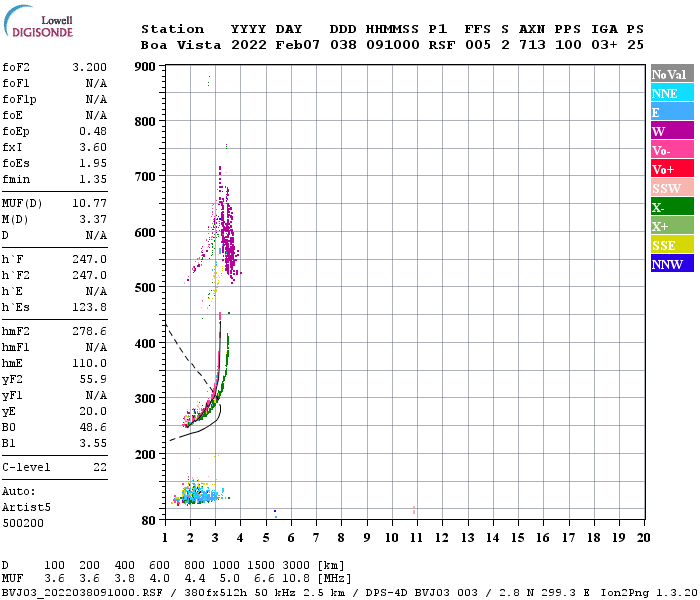Image resolution: width=700 pixels, height=600 pixels.
Task: Click the M(D) value 3.37
Action: 93,220
